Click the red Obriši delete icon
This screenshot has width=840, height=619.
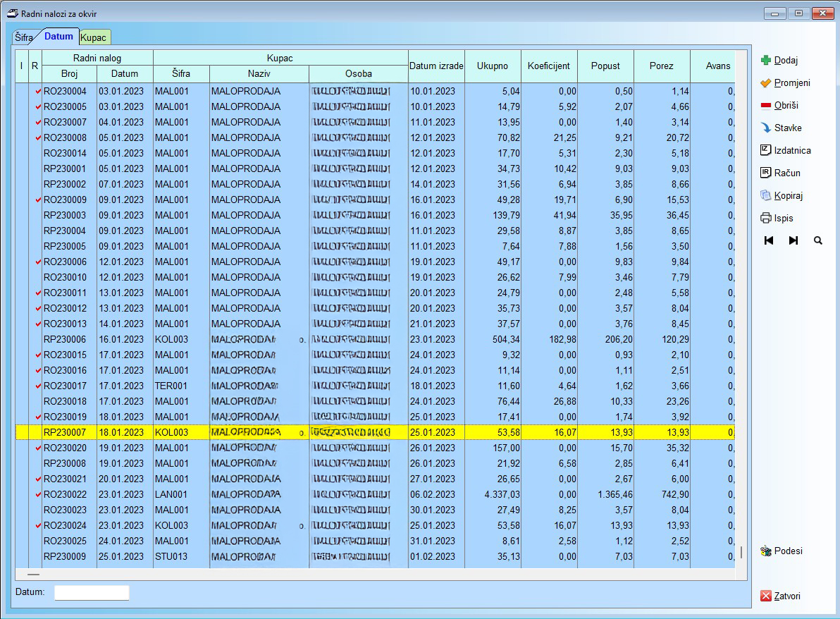(766, 106)
